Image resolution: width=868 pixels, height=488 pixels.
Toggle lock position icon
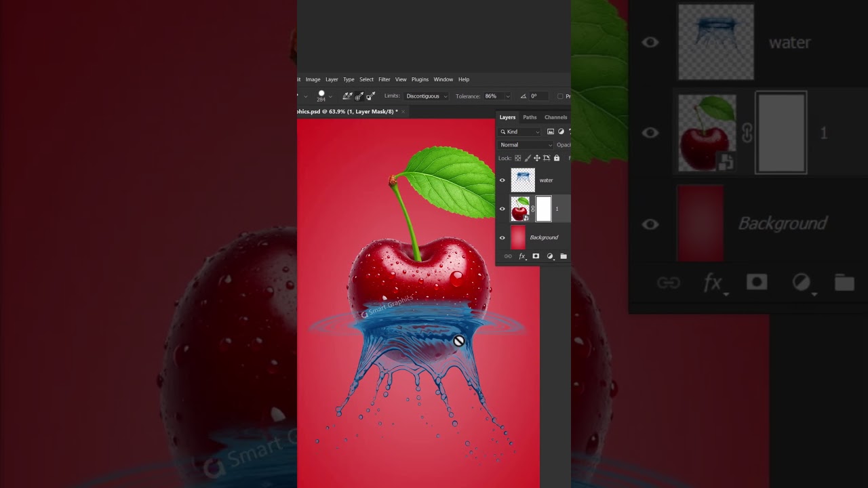(x=537, y=158)
